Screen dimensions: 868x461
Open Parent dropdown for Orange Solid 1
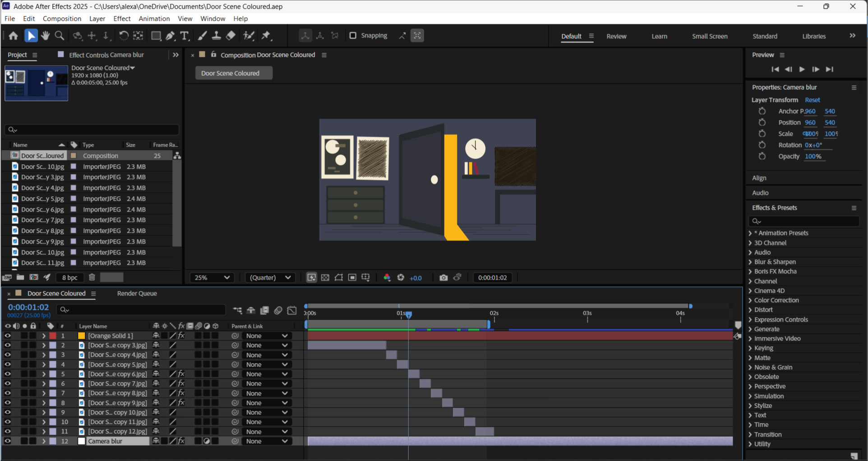pos(267,336)
